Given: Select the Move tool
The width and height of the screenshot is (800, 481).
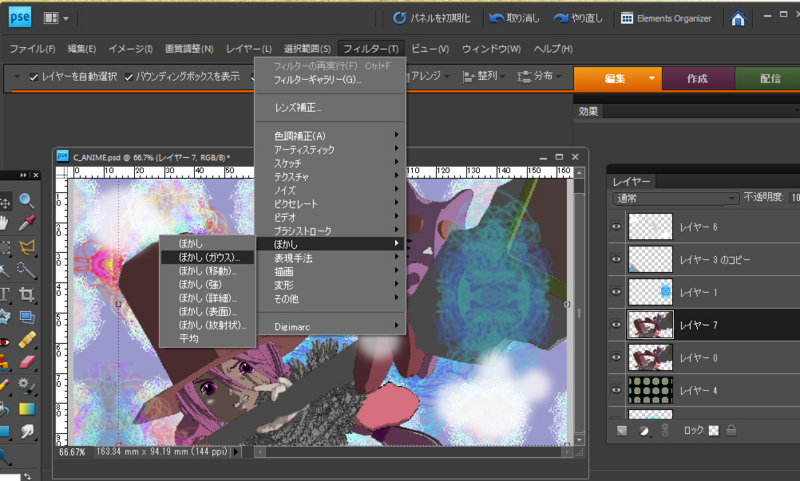Looking at the screenshot, I should pyautogui.click(x=5, y=202).
